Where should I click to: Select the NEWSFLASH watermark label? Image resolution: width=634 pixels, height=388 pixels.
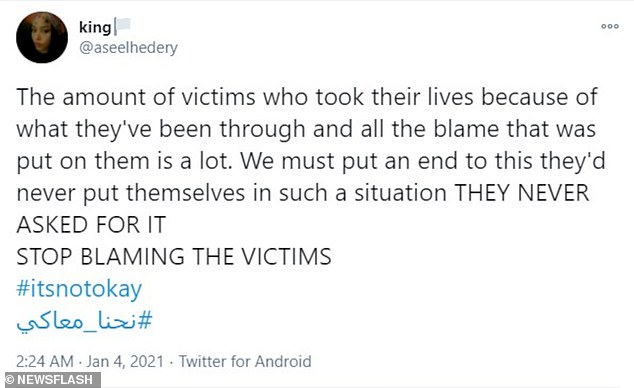pyautogui.click(x=55, y=380)
